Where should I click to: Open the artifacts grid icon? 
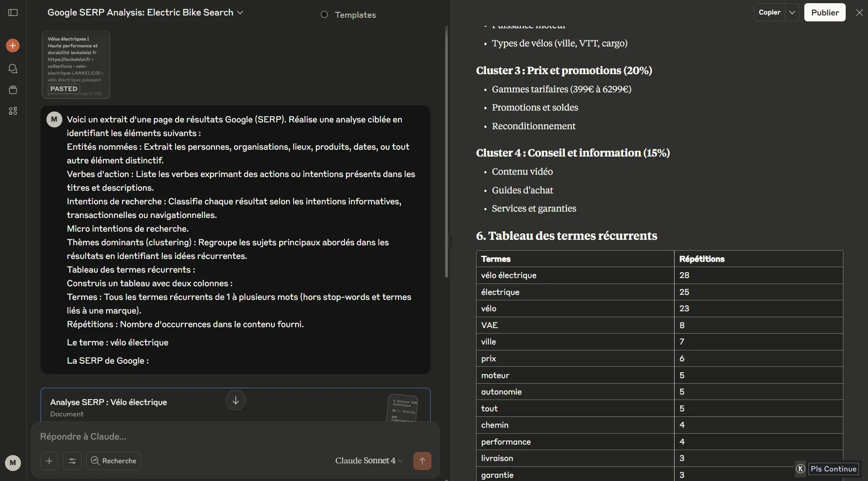13,111
